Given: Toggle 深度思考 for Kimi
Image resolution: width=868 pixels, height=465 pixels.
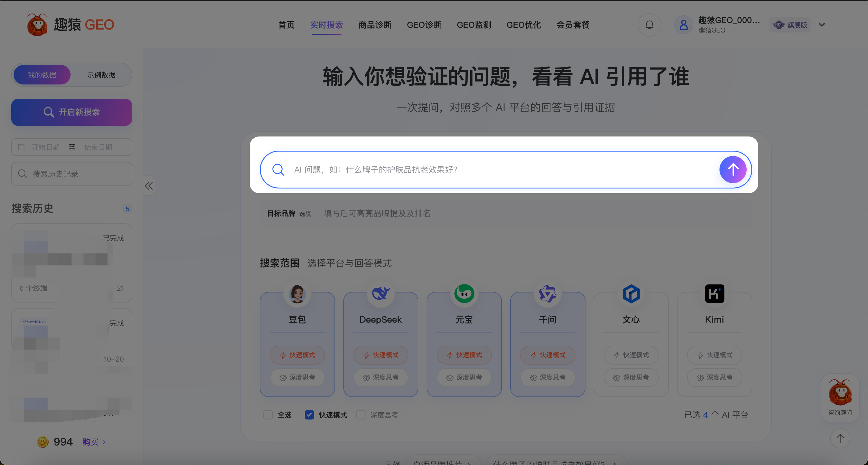Looking at the screenshot, I should 714,377.
